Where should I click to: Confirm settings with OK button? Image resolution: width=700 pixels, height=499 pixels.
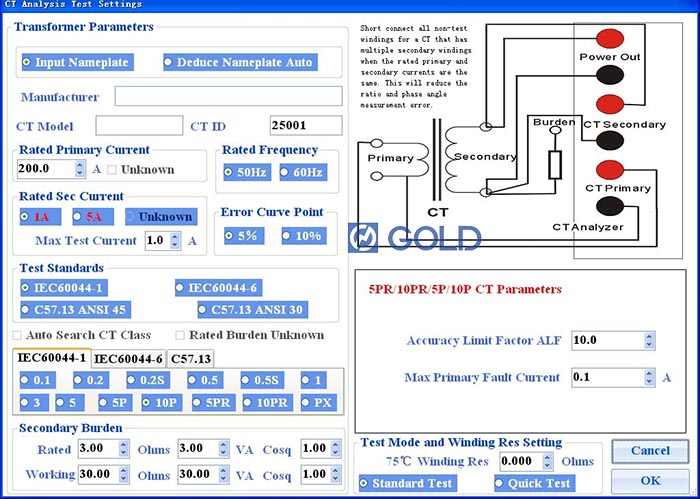tap(650, 481)
